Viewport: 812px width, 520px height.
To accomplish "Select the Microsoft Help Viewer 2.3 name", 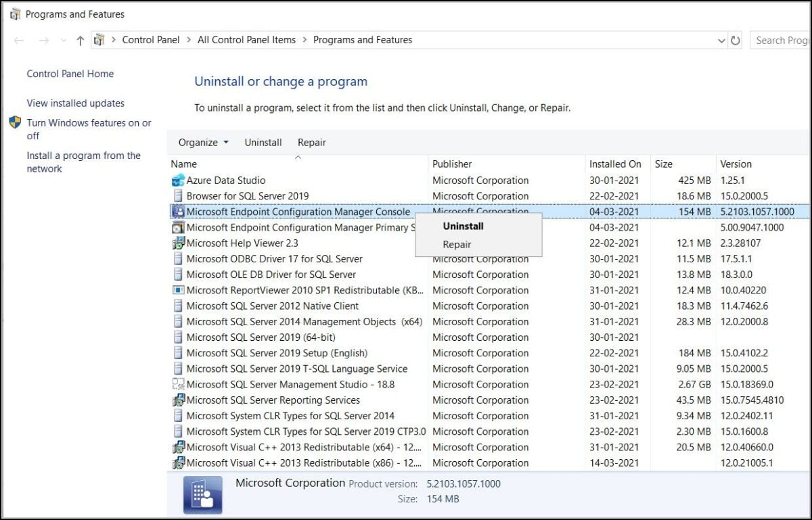I will pyautogui.click(x=242, y=243).
